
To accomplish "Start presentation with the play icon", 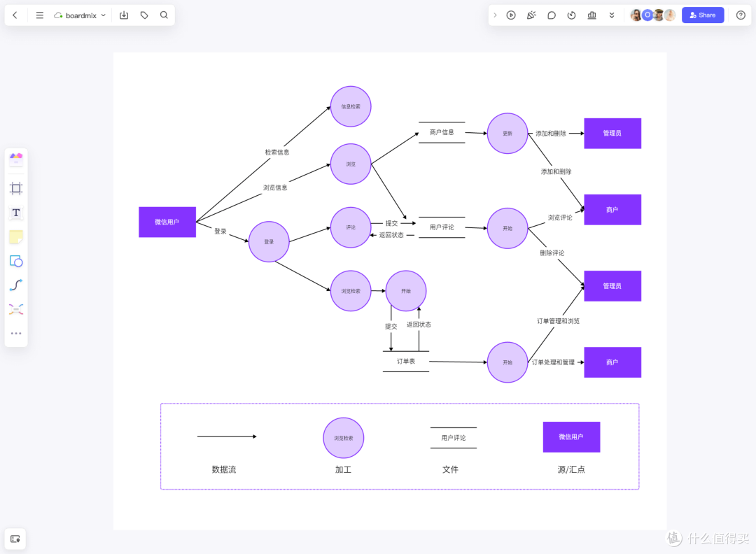I will 511,15.
